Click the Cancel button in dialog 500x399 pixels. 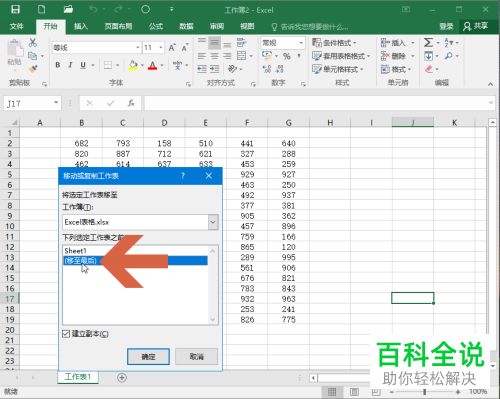coord(196,357)
